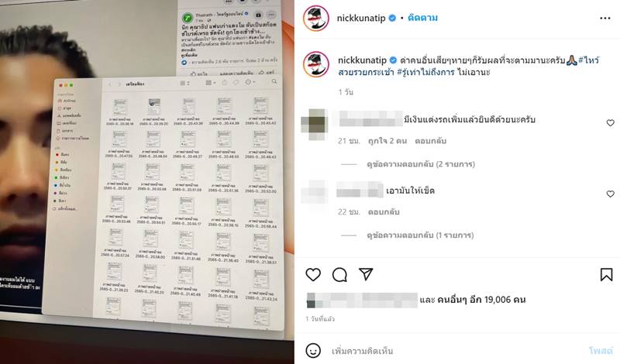Open the #รู้เท่าไม่ถึงการ hashtag
This screenshot has height=364, width=620.
(x=425, y=72)
